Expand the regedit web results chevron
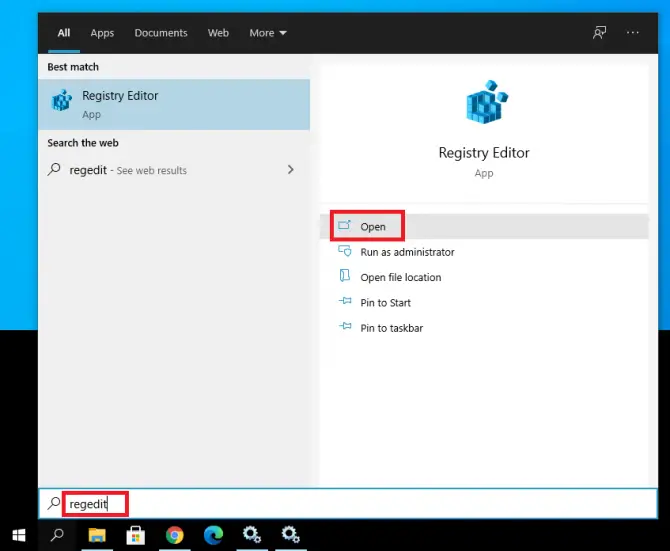 (x=291, y=170)
